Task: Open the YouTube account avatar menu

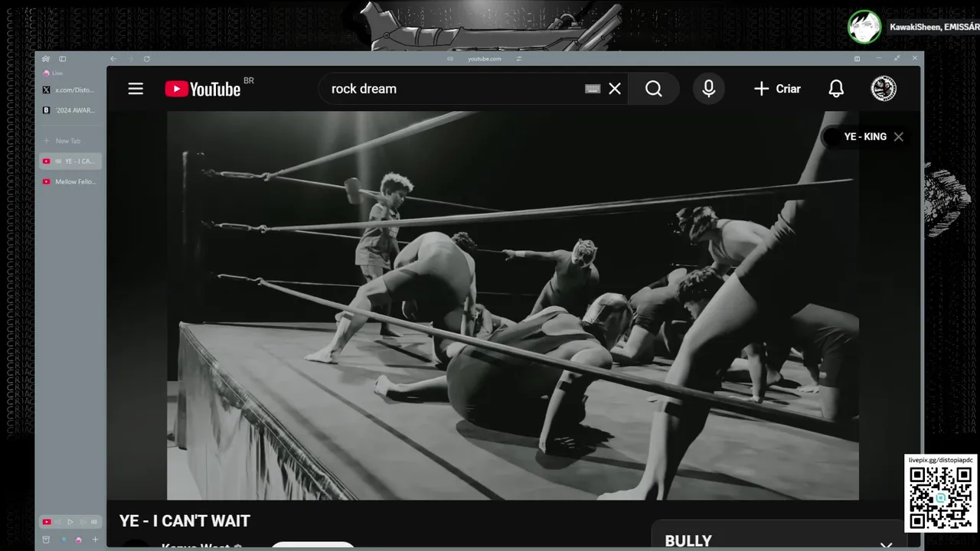Action: [884, 89]
